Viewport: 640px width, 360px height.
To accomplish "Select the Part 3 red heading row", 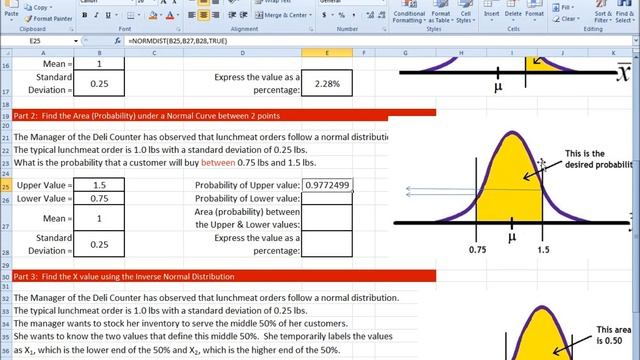I will 224,276.
